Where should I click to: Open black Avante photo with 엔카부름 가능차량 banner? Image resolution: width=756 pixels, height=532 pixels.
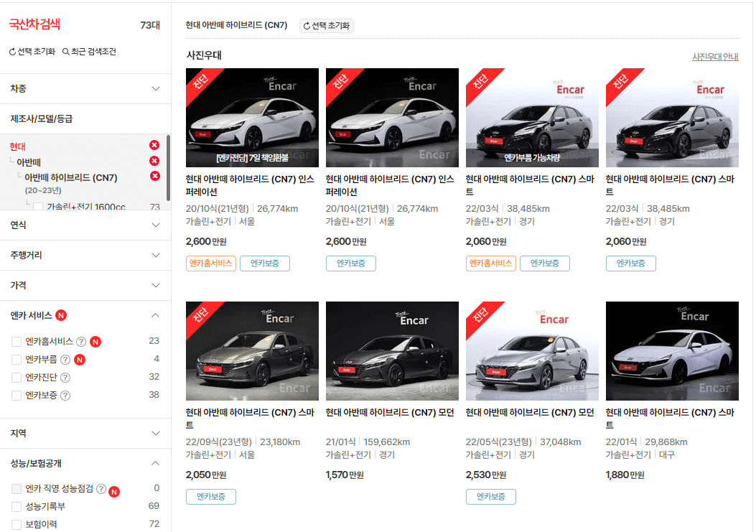(x=532, y=118)
